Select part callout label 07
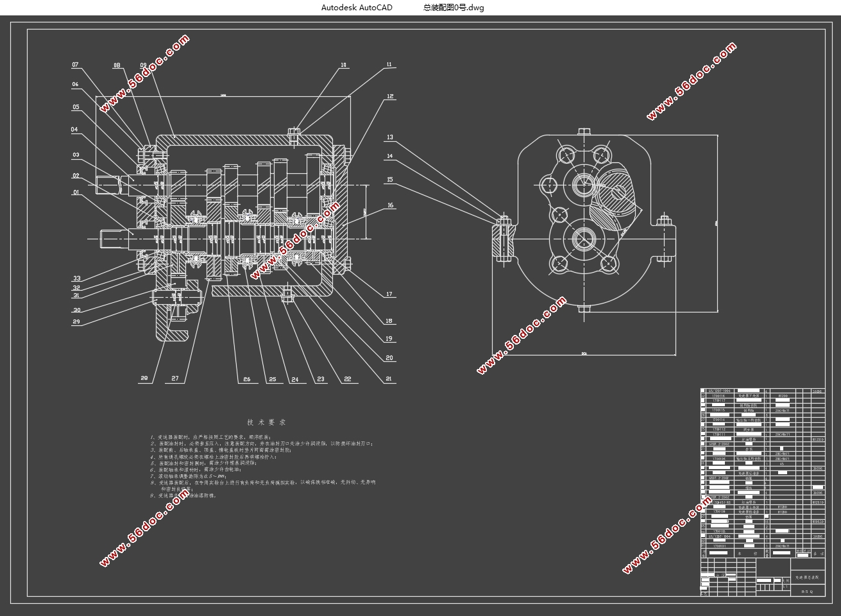 75,65
